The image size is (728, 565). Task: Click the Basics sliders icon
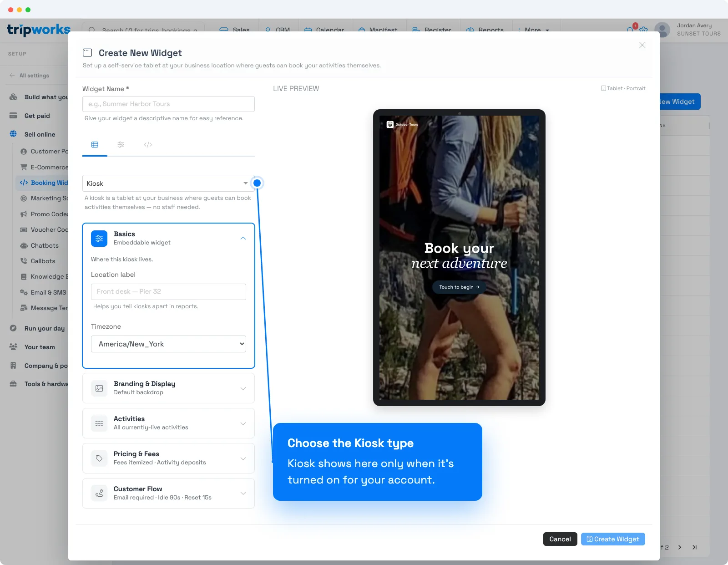click(99, 239)
